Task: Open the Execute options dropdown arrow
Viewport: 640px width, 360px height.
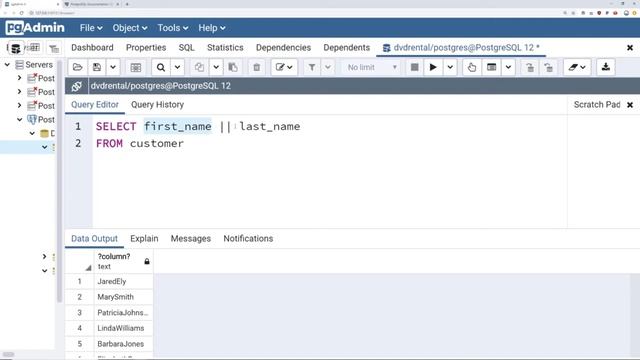Action: [x=450, y=67]
